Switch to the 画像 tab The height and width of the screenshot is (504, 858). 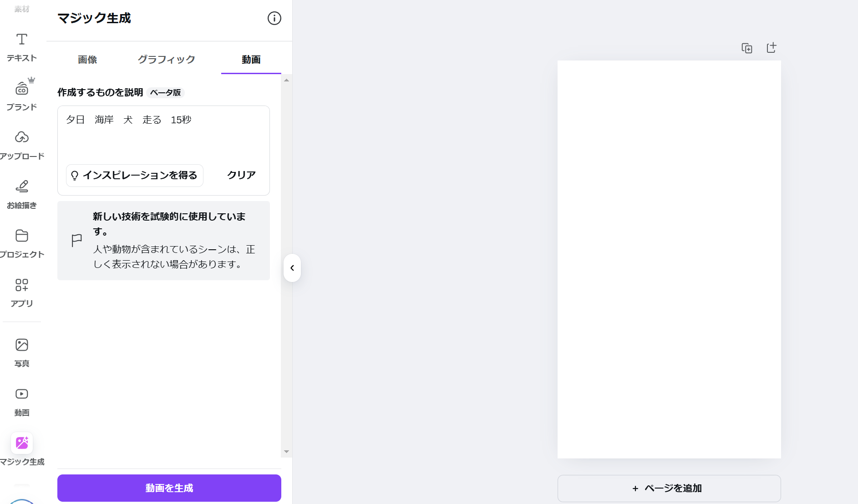click(87, 60)
